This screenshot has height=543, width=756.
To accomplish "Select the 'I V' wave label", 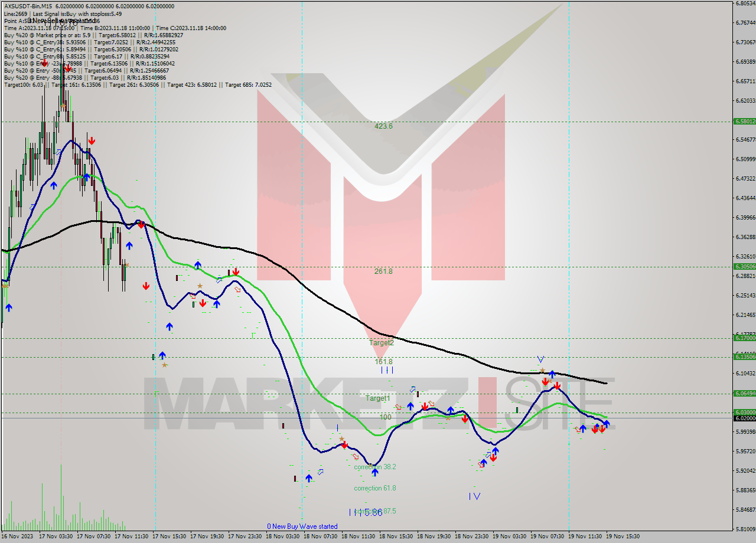I will click(x=475, y=496).
